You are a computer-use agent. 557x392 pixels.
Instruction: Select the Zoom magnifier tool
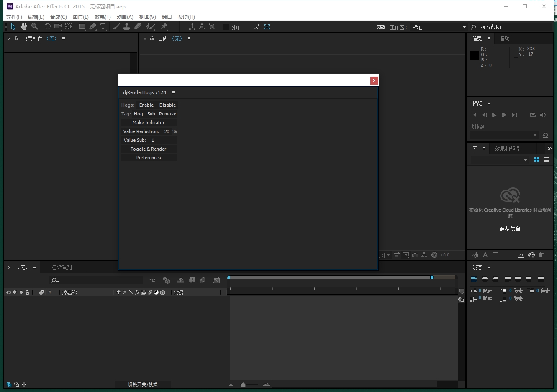click(35, 27)
